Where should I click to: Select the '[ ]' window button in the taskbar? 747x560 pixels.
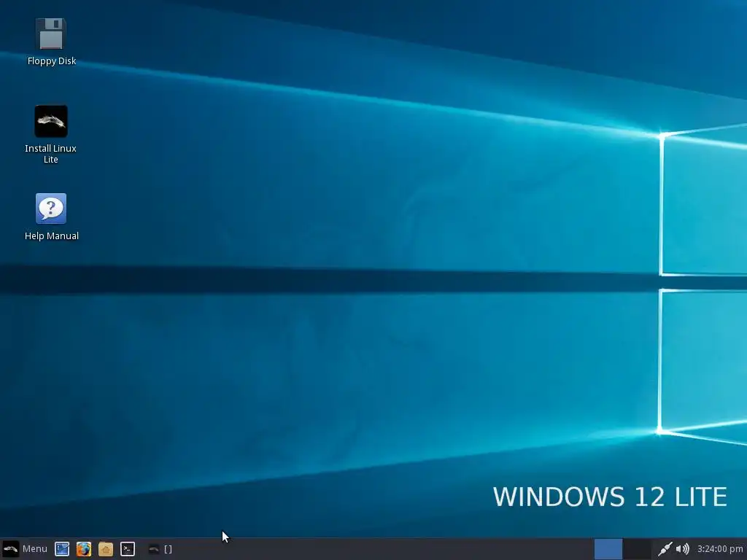(x=160, y=549)
